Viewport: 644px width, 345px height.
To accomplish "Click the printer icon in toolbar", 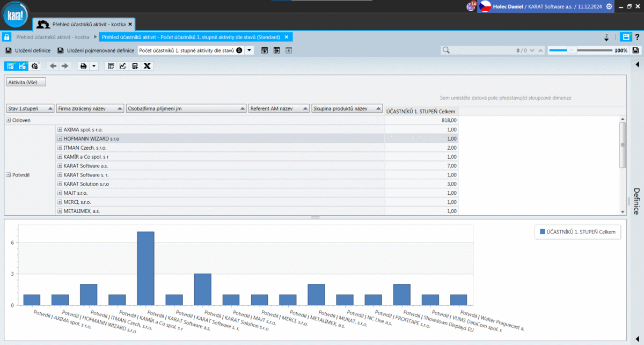I will [x=83, y=66].
